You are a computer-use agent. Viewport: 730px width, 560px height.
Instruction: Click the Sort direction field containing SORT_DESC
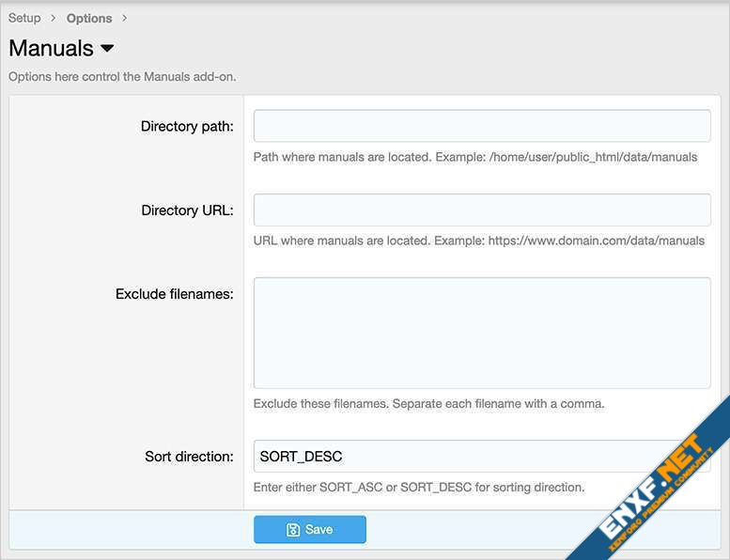[x=482, y=457]
